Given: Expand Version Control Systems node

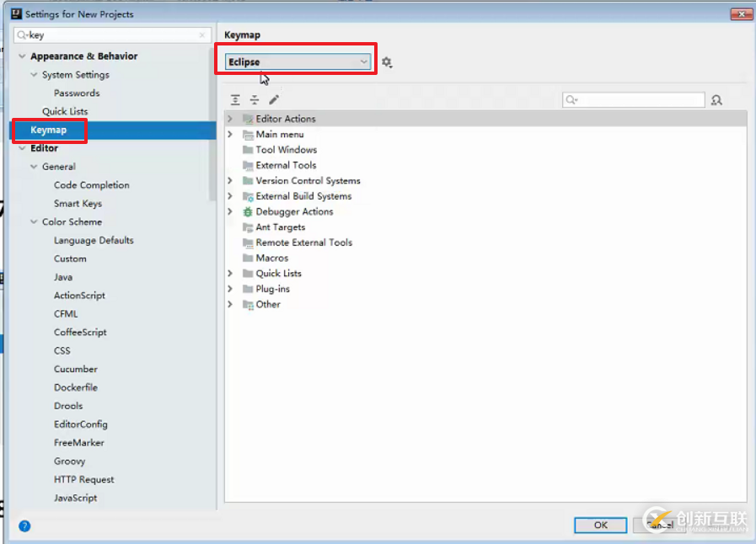Looking at the screenshot, I should [x=230, y=181].
